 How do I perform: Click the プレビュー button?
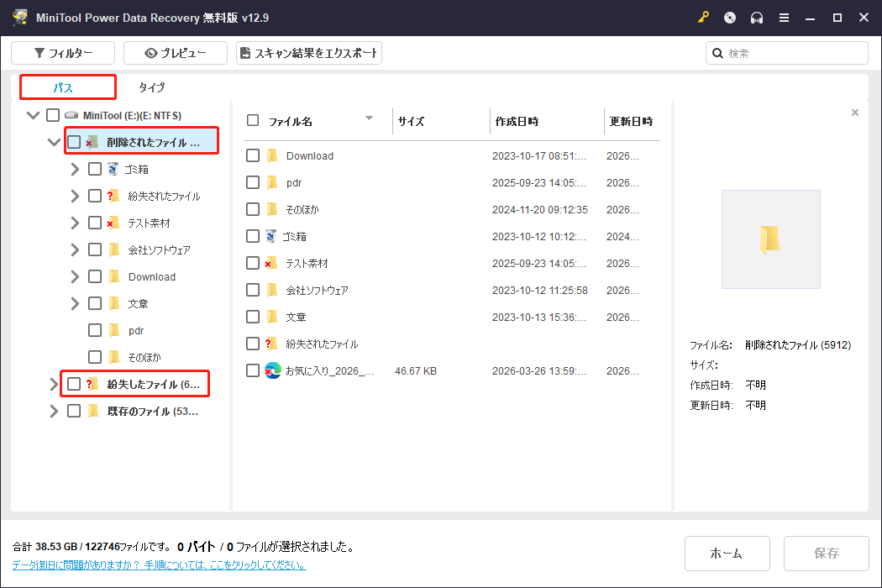176,53
